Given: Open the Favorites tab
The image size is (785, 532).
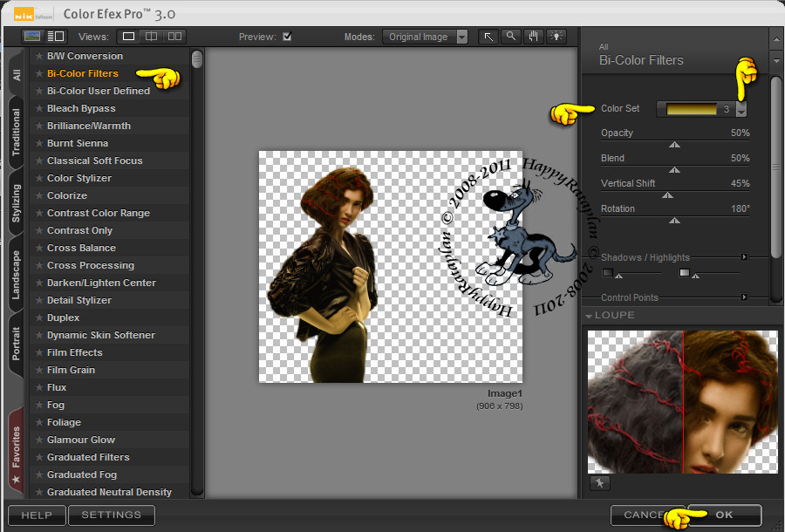Looking at the screenshot, I should (17, 452).
